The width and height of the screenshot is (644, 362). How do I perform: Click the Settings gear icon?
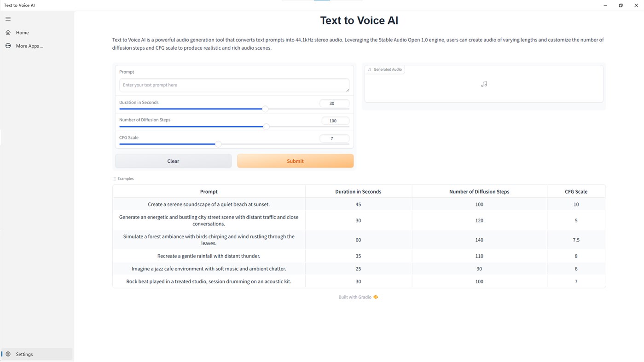8,354
